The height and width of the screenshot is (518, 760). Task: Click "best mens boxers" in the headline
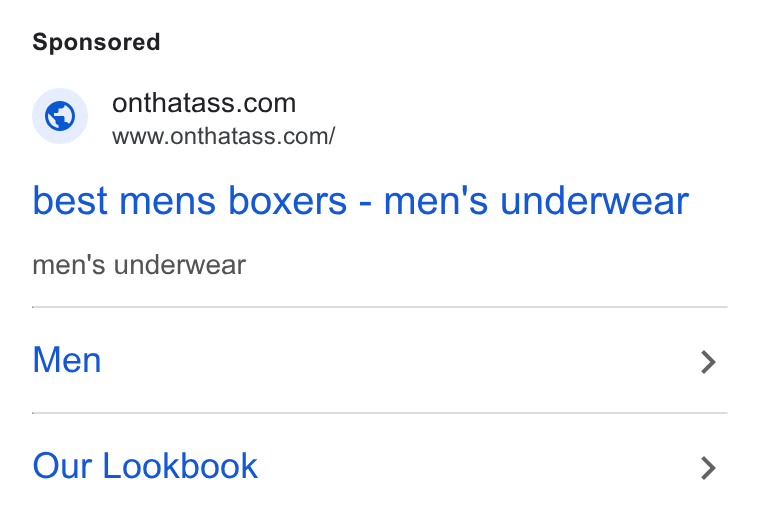190,201
